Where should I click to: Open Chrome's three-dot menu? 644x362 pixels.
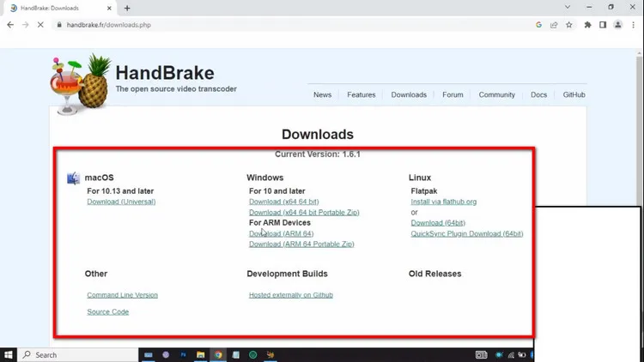[633, 25]
